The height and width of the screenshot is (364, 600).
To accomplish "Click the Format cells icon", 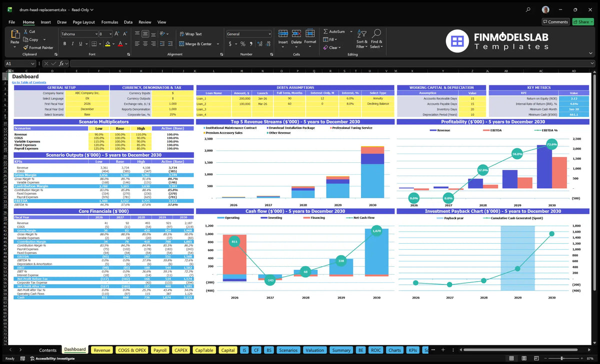I will [x=310, y=33].
